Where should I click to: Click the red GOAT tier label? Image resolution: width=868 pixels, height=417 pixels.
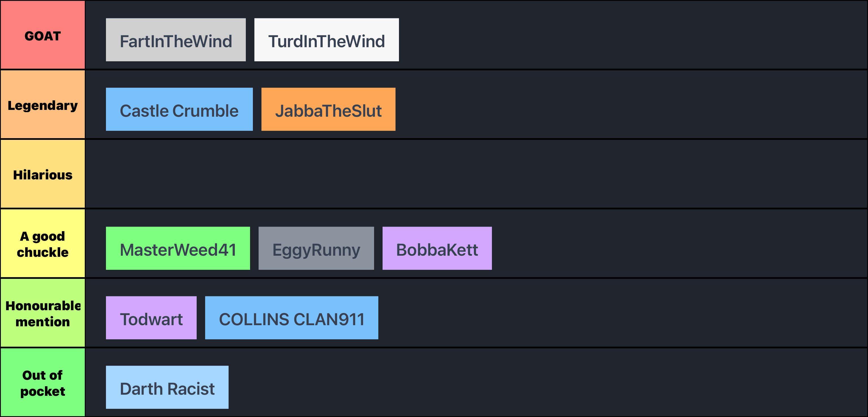43,35
